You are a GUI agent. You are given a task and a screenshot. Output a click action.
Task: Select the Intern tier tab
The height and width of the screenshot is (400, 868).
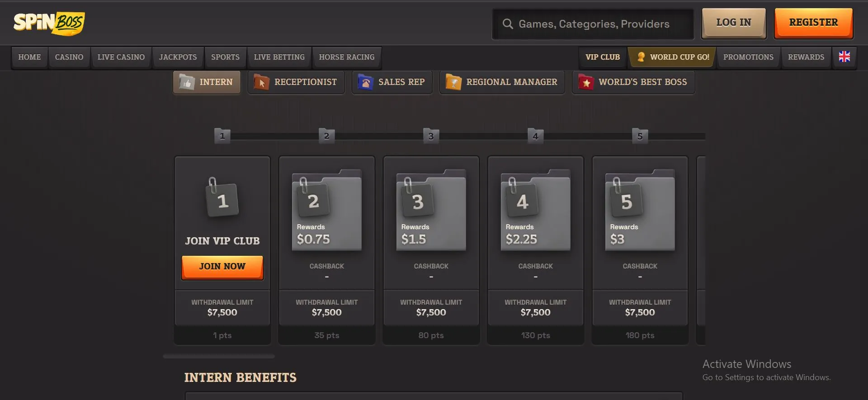click(207, 82)
